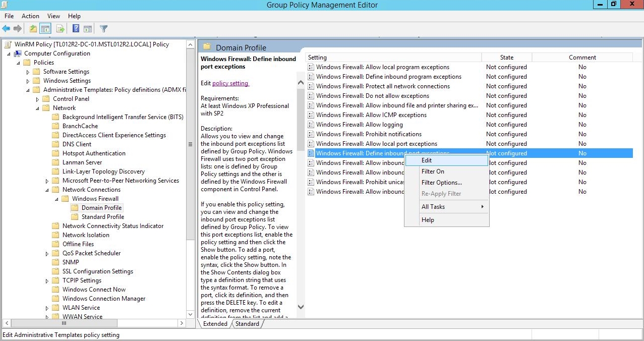
Task: Click the 'policy setting' hyperlink
Action: [230, 83]
